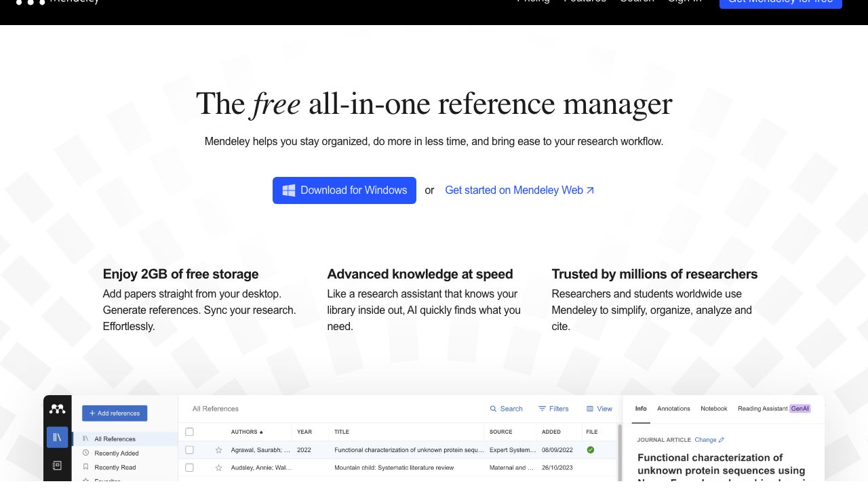Star the Audsley, Annie reference
Viewport: 868px width, 488px height.
click(218, 468)
